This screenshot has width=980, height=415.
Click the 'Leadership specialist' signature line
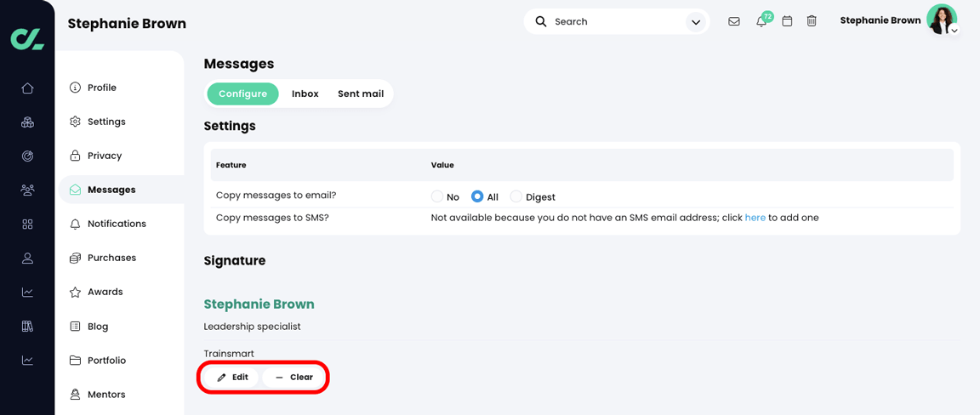(253, 327)
